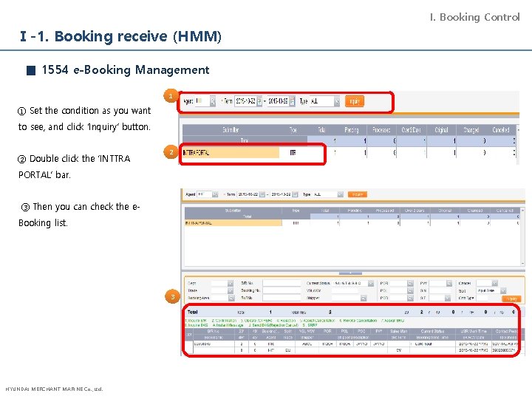This screenshot has width=532, height=399.
Task: Click the Inquiry button in the filter panel
Action: (511, 299)
